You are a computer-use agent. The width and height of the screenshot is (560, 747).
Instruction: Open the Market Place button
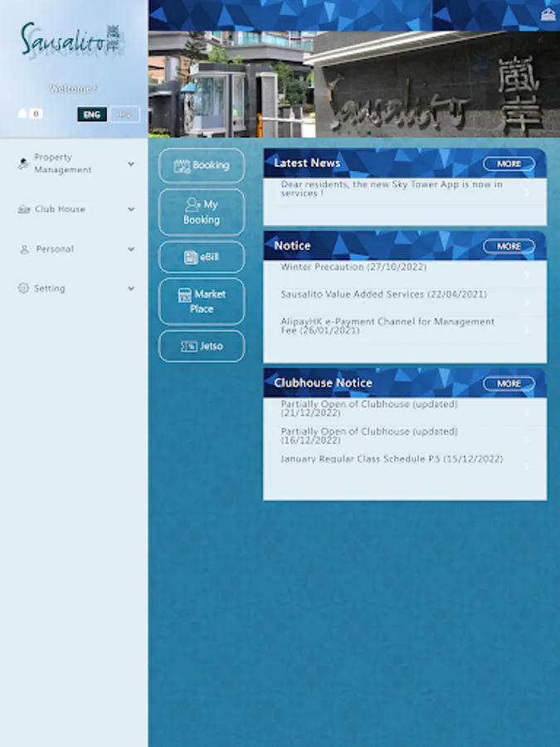[x=202, y=301]
